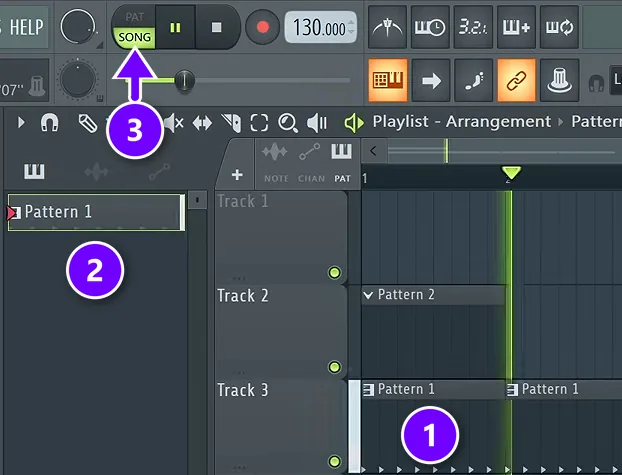622x475 pixels.
Task: Toggle auto-scrolling arrow button
Action: coord(431,81)
